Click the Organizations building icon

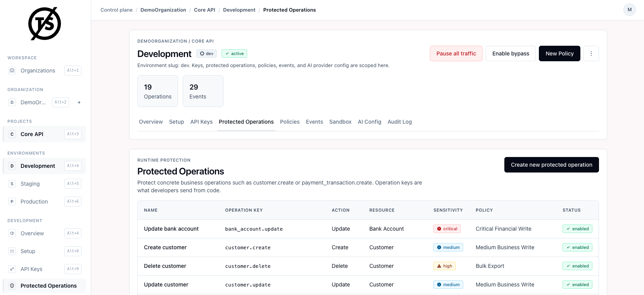coord(12,71)
